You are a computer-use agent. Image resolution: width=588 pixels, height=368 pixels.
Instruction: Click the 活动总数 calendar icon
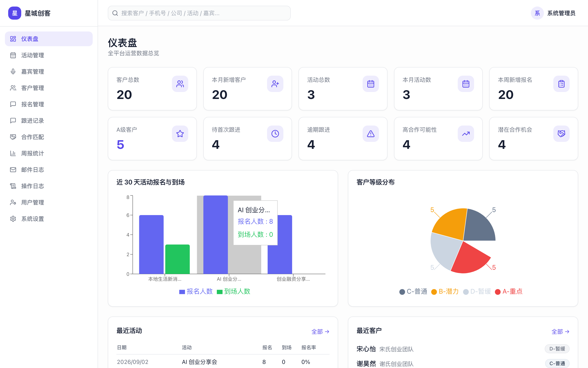click(371, 84)
